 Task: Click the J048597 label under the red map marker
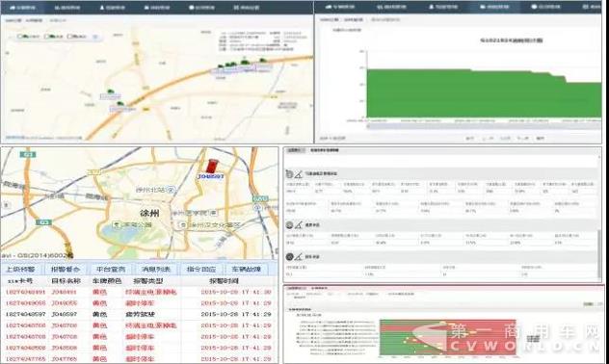pyautogui.click(x=210, y=176)
